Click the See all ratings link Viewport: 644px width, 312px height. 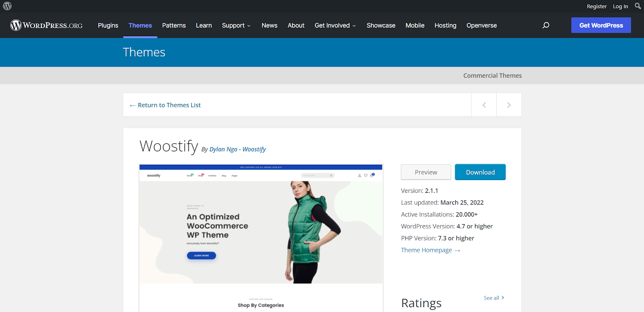click(493, 298)
